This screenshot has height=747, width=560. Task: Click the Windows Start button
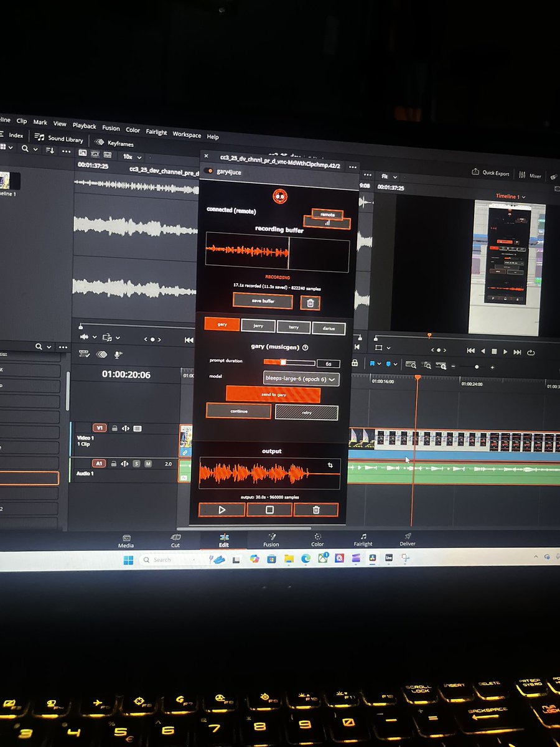pyautogui.click(x=128, y=560)
